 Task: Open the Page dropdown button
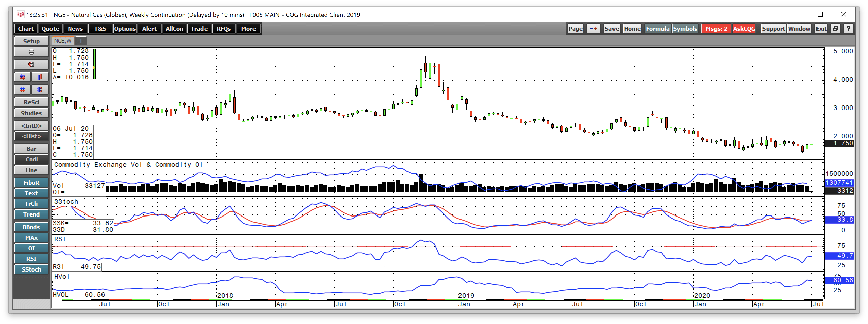click(575, 29)
